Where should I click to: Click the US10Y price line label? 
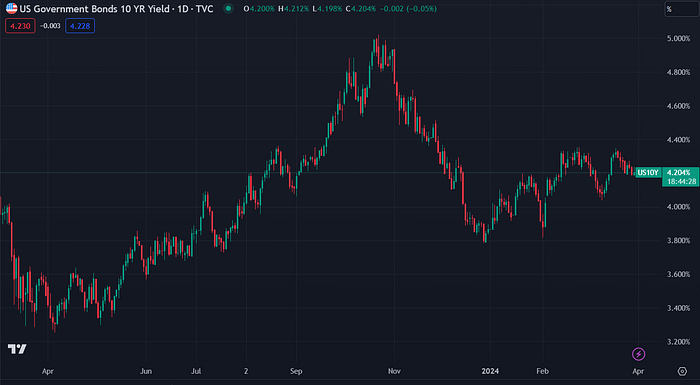(648, 172)
